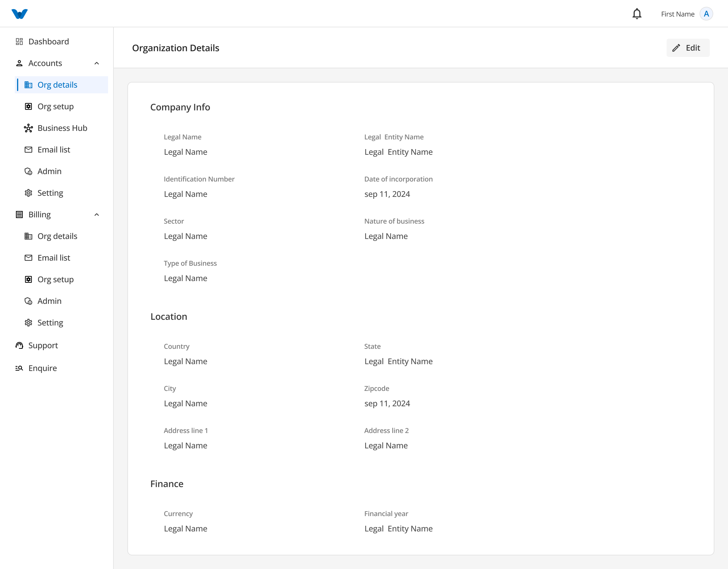
Task: Click the Location section heading
Action: click(169, 317)
